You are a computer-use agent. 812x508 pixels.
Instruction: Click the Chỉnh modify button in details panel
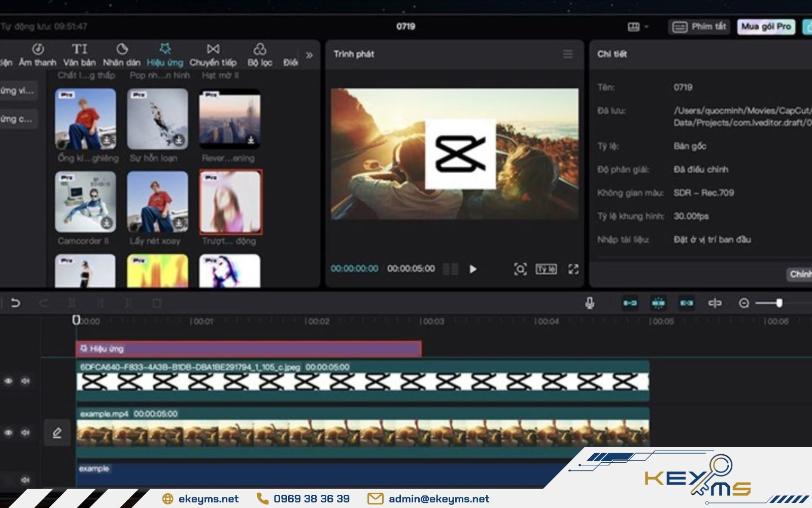click(800, 274)
